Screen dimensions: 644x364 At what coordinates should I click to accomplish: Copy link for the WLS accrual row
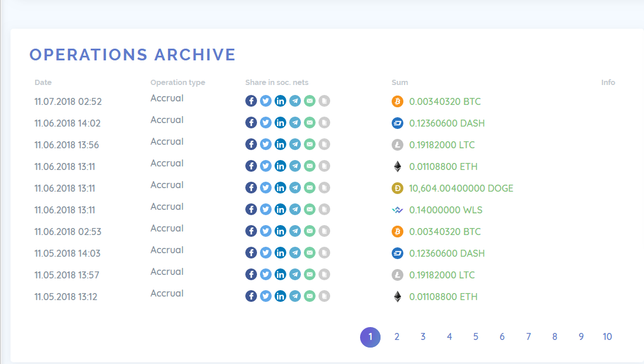pos(324,209)
